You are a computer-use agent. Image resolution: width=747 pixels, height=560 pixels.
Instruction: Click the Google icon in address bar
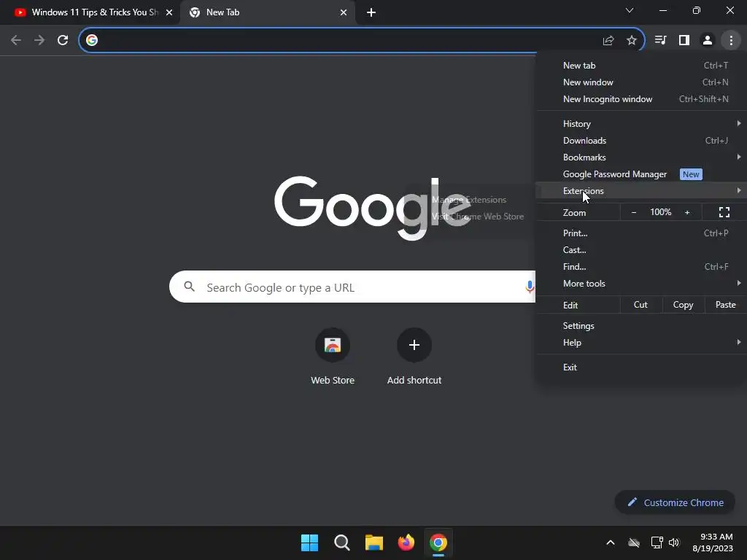point(92,40)
